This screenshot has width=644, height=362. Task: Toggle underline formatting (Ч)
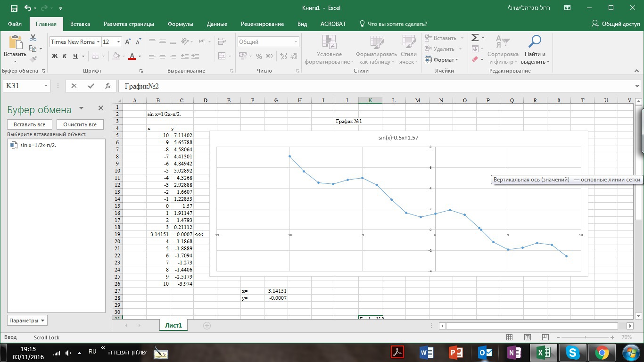tap(75, 56)
